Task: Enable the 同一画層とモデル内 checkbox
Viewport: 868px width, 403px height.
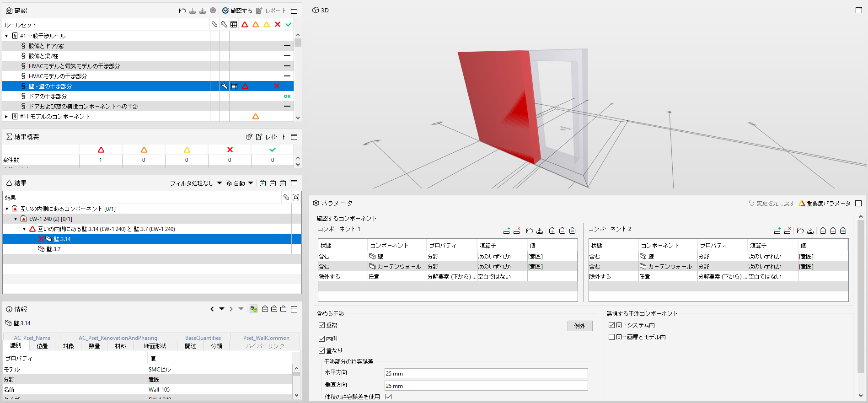Action: (x=611, y=337)
